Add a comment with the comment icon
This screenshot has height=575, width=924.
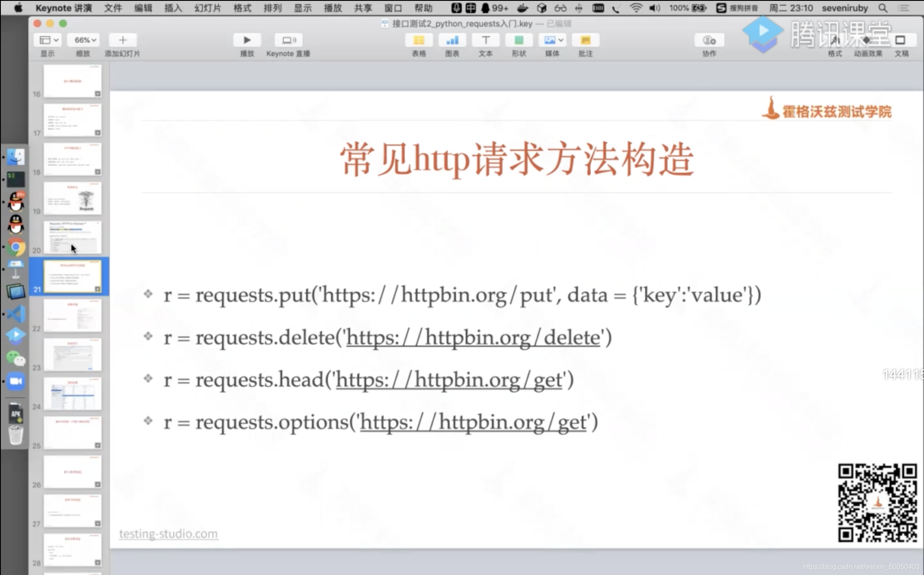(x=585, y=40)
